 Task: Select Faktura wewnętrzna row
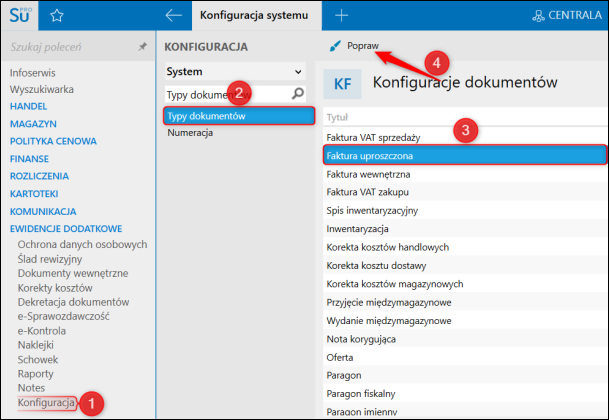[465, 174]
